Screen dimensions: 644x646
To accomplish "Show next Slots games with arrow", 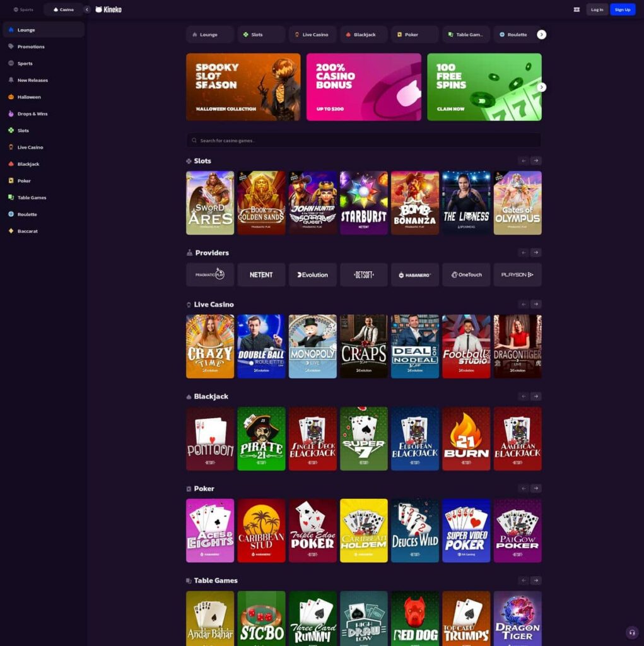I will pyautogui.click(x=536, y=161).
